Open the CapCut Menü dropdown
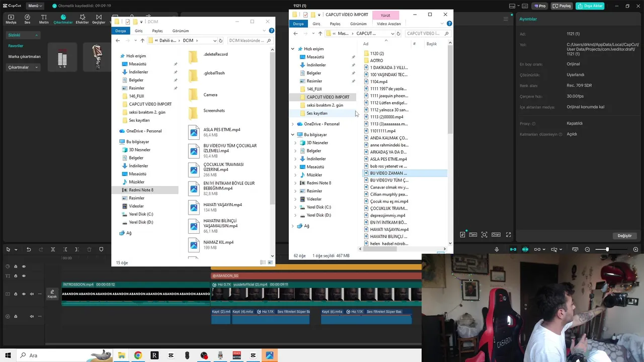Viewport: 644px width, 362px height. click(x=35, y=6)
